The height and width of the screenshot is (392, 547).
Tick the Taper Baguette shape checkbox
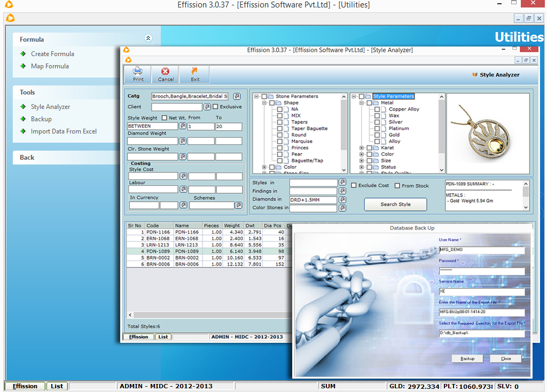pyautogui.click(x=280, y=128)
